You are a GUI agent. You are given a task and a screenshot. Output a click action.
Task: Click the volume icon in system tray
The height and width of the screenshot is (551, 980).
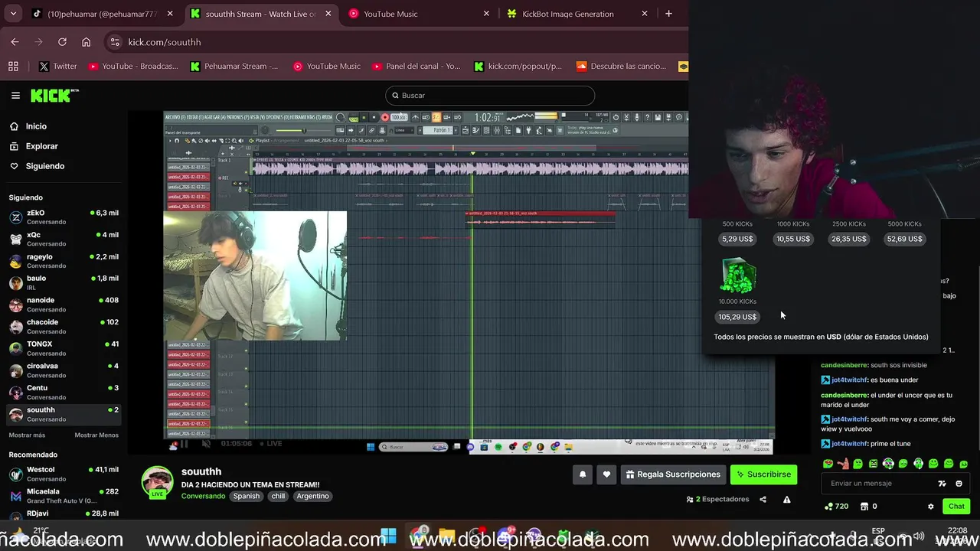point(919,536)
